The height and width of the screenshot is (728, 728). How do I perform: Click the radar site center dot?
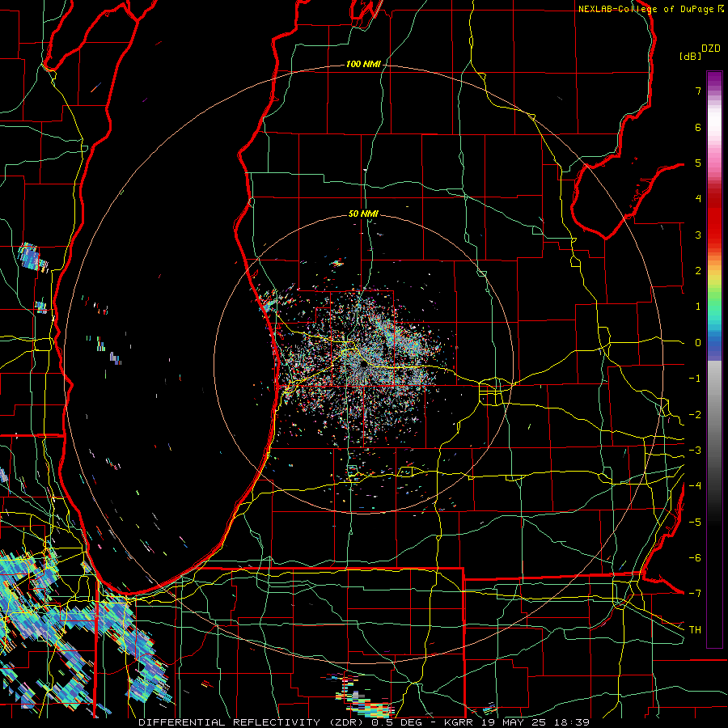click(x=364, y=365)
